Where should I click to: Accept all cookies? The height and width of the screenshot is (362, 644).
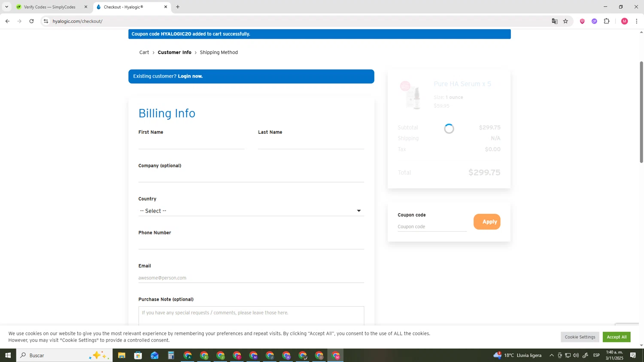pos(617,337)
